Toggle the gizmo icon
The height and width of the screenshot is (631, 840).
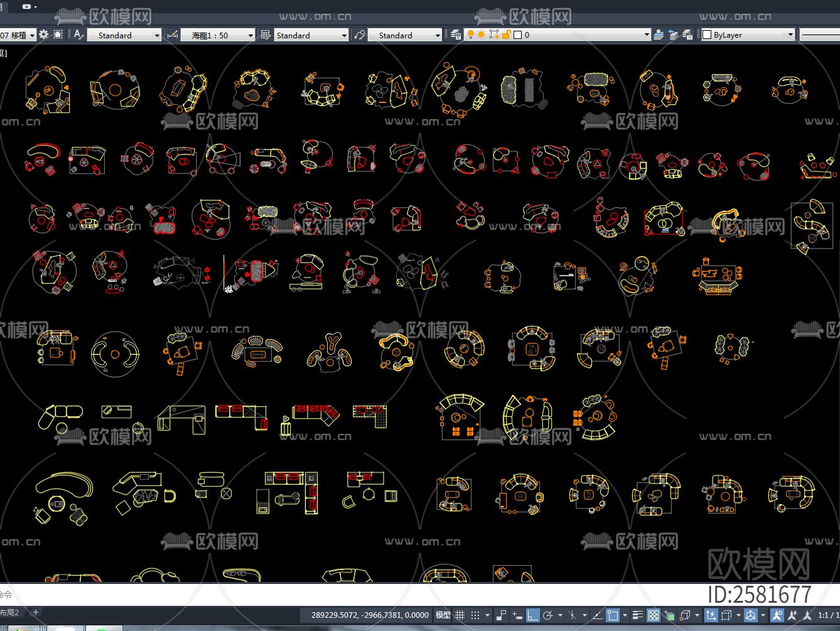point(750,615)
